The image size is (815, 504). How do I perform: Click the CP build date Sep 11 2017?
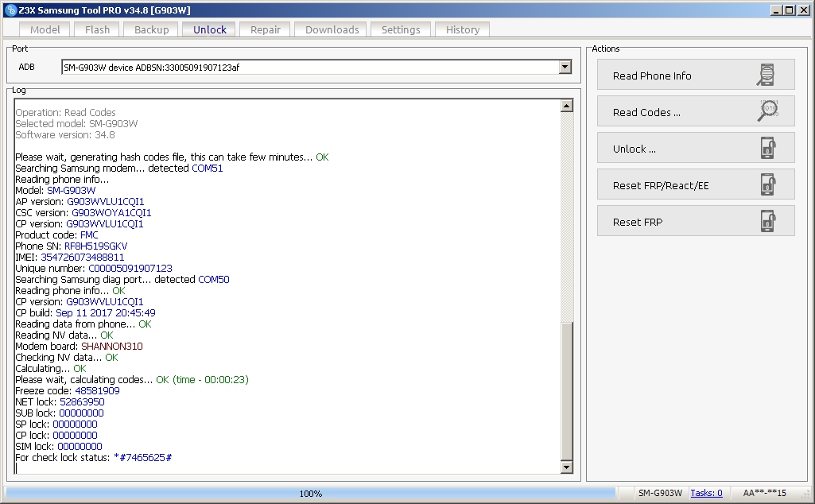click(x=83, y=312)
